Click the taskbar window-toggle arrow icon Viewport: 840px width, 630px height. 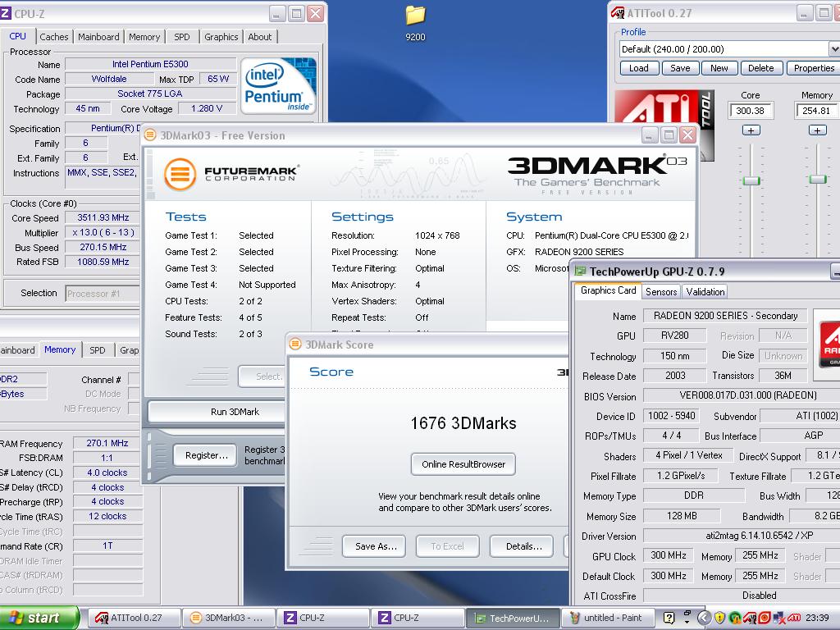(x=687, y=618)
